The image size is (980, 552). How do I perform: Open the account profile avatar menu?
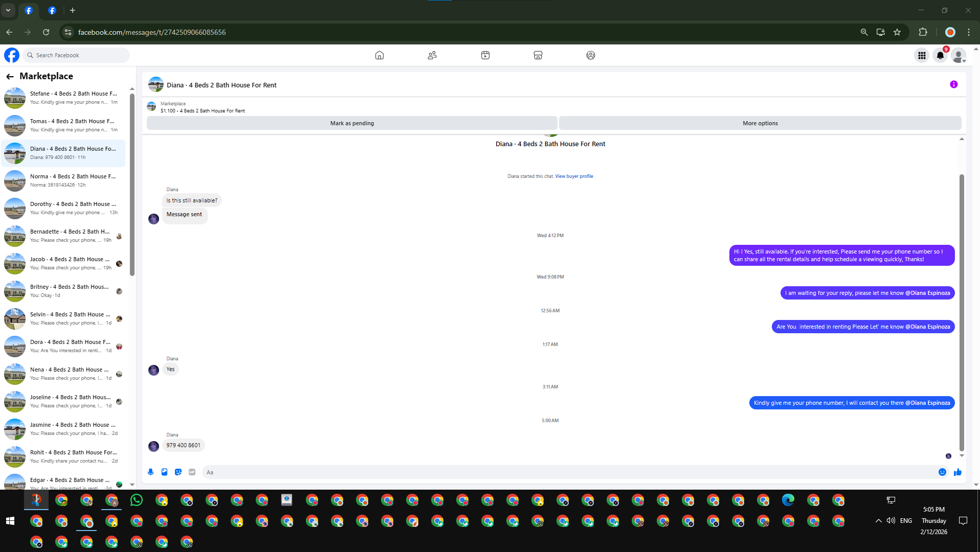(959, 55)
